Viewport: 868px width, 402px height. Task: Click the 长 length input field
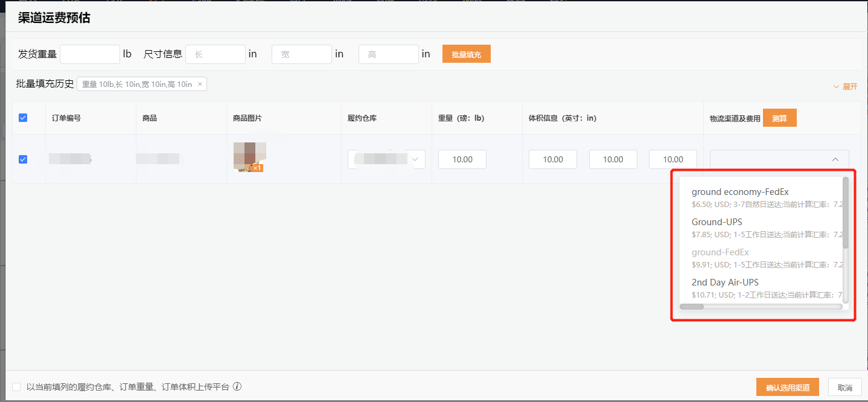coord(215,54)
